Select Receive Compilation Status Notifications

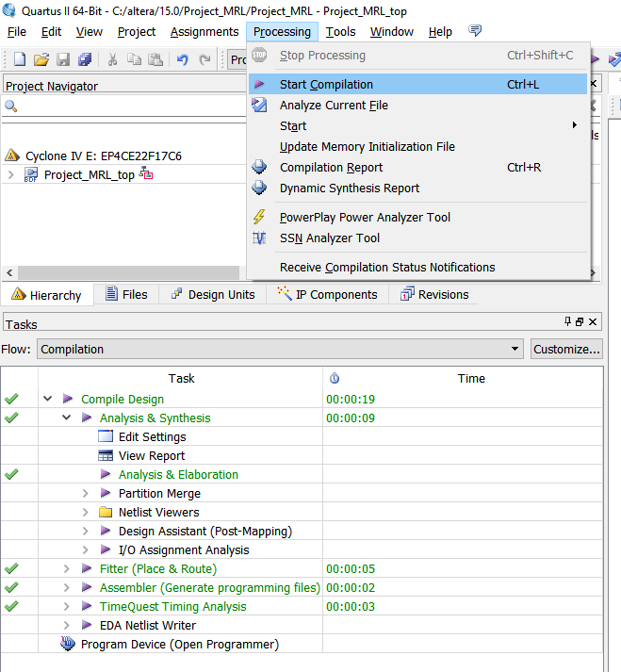417,267
